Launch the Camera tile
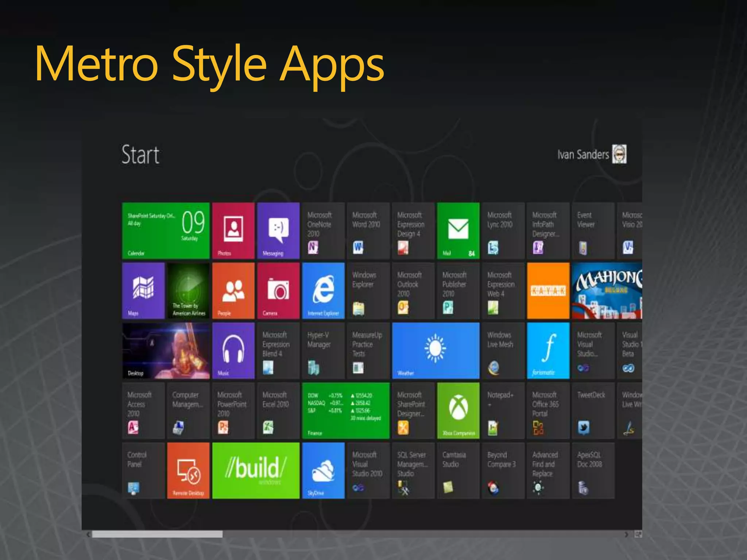The image size is (747, 560). (x=278, y=291)
